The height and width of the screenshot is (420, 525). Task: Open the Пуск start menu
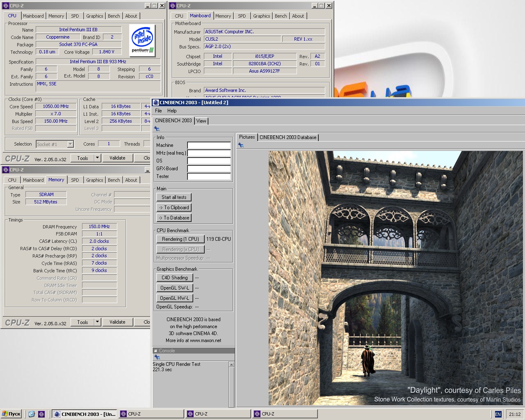[11, 414]
